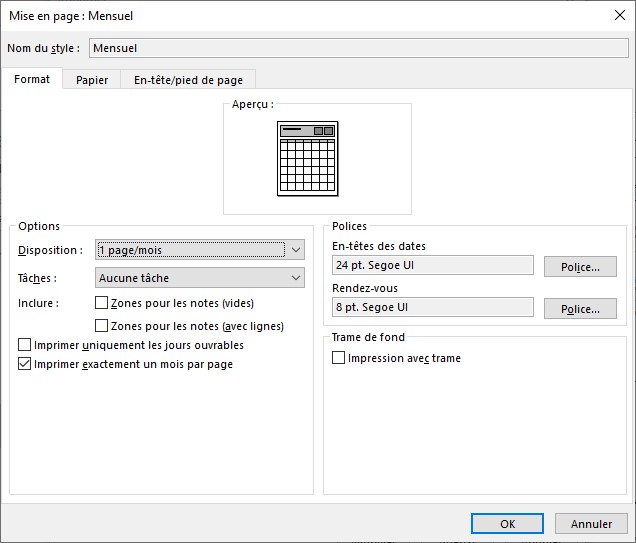The width and height of the screenshot is (636, 543).
Task: Click the monthly calendar preview icon
Action: pos(307,158)
